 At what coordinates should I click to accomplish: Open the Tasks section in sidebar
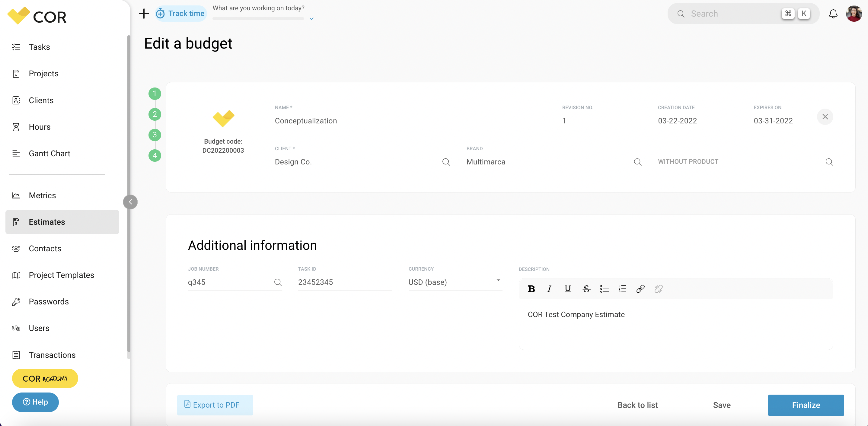62,47
